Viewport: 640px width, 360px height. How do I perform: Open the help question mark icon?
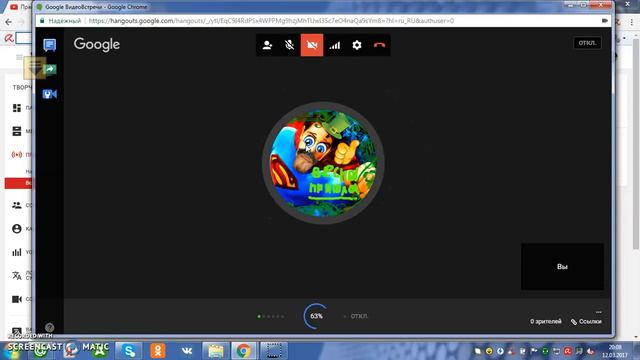point(49,327)
